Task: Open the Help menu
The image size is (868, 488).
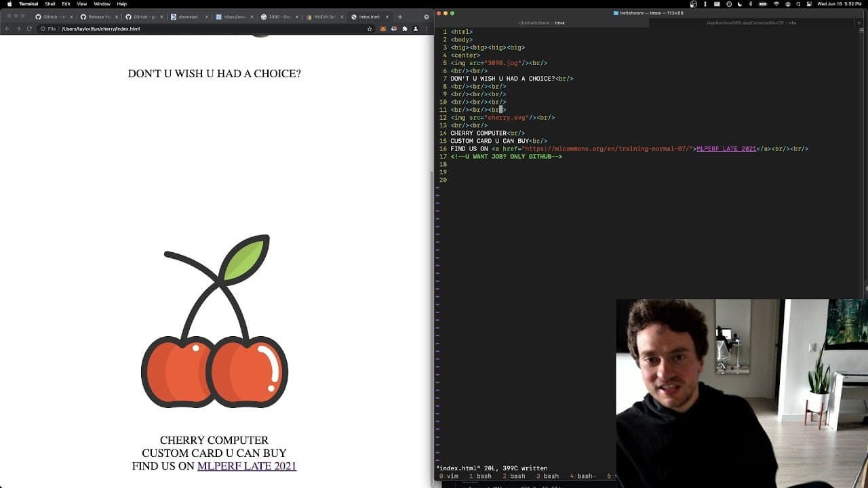Action: 122,4
